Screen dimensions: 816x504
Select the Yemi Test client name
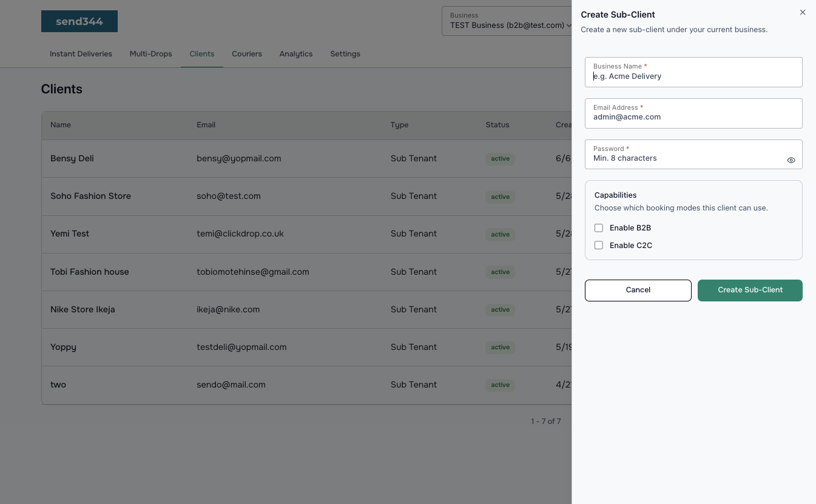click(x=70, y=234)
